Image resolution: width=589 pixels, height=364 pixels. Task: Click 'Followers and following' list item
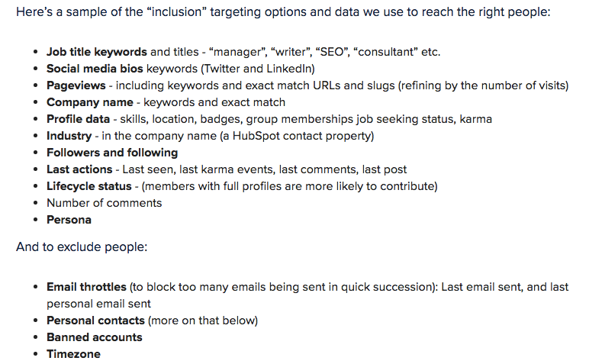point(112,153)
